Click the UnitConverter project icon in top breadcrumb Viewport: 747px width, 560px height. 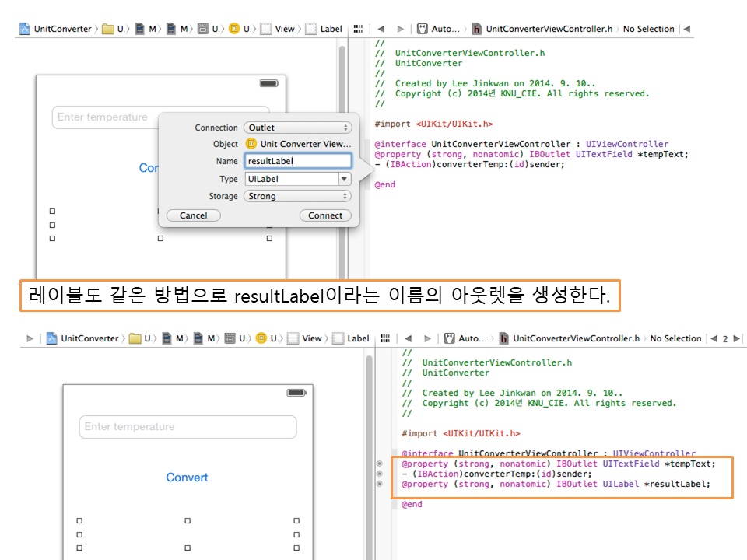(24, 29)
